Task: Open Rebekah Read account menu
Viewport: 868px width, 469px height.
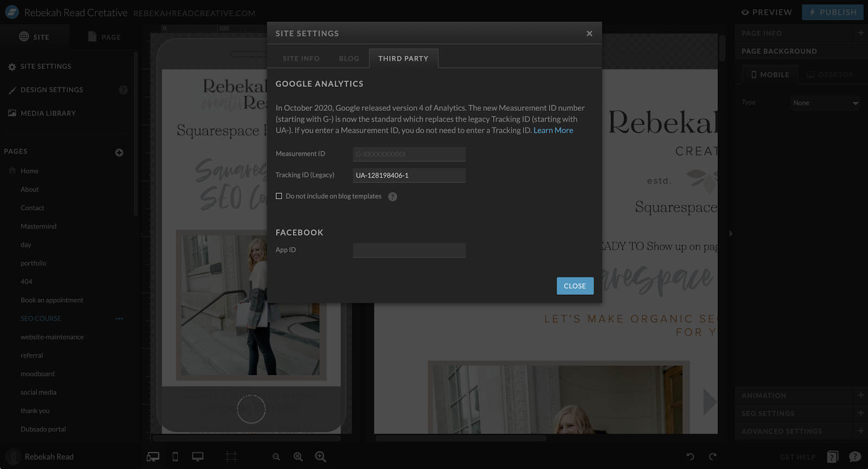Action: (x=39, y=457)
